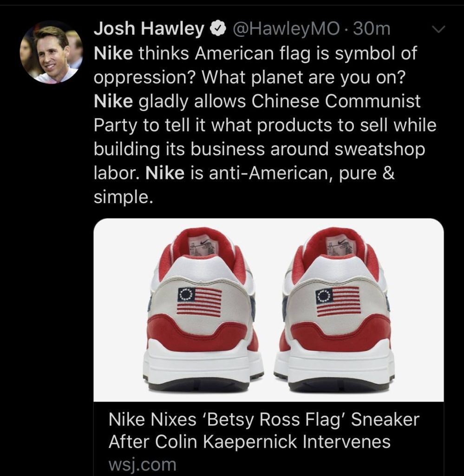
Task: Click tweet text 'What planet are you on?'
Action: [x=303, y=78]
